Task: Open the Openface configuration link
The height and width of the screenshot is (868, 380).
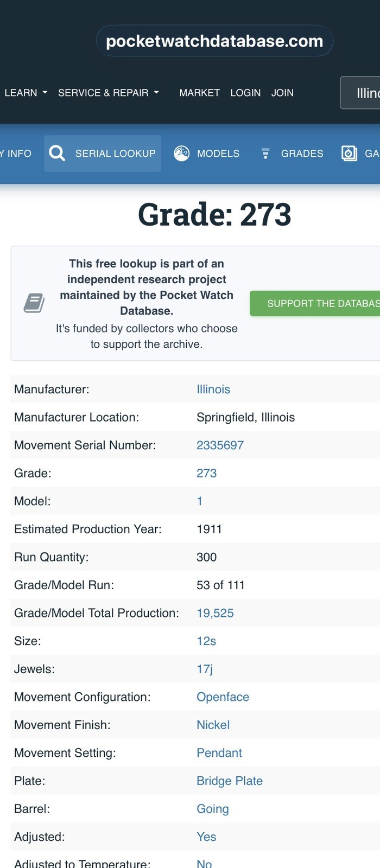Action: [223, 697]
